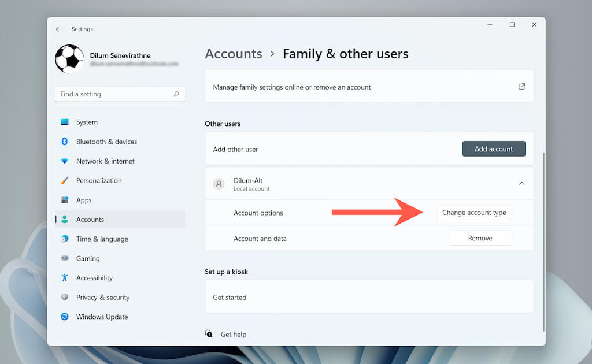Click the Privacy & security shield icon
The width and height of the screenshot is (592, 364).
click(65, 297)
